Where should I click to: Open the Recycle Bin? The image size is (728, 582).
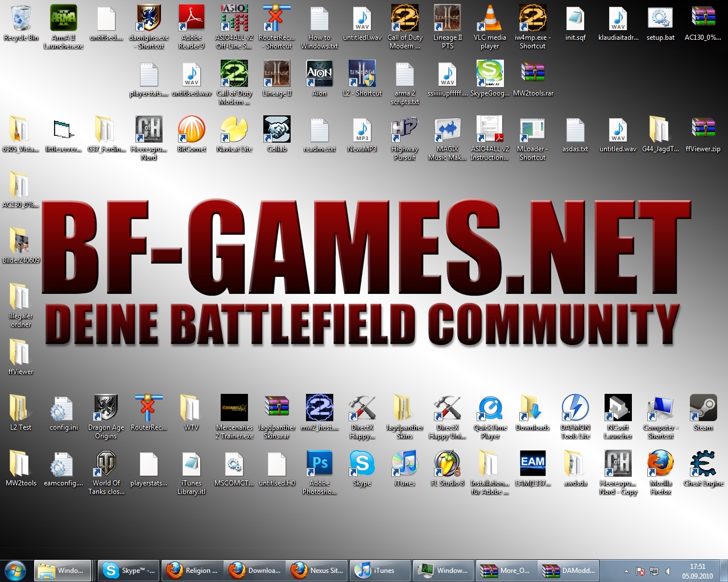[21, 19]
